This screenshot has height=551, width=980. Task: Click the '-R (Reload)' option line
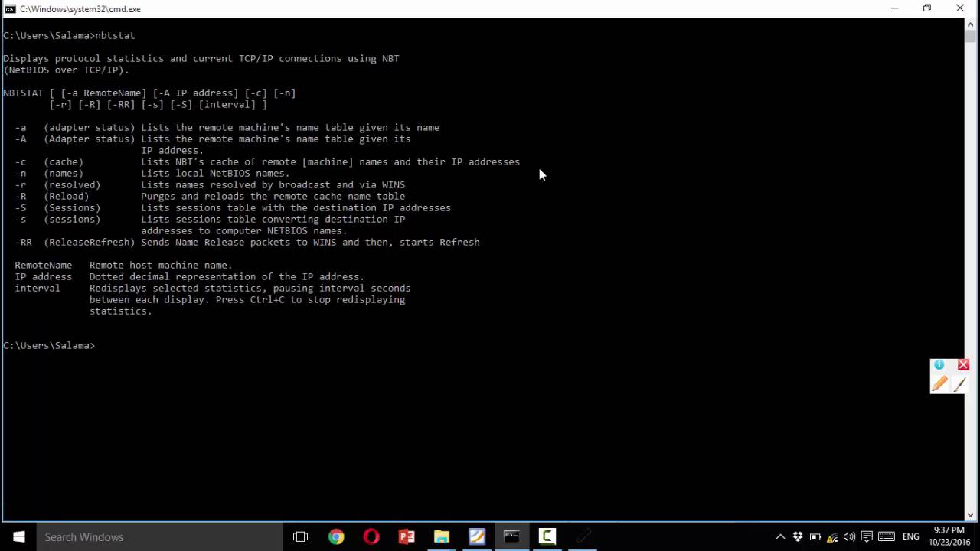(x=210, y=196)
